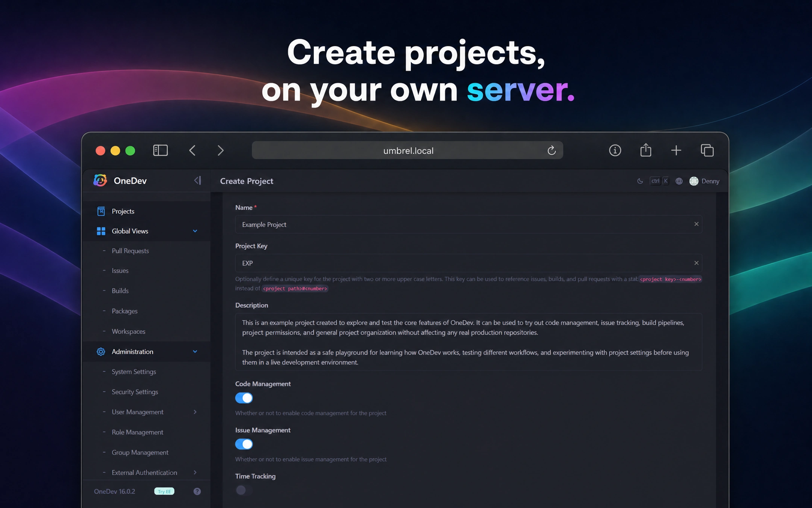
Task: Open Security Settings
Action: [x=135, y=392]
